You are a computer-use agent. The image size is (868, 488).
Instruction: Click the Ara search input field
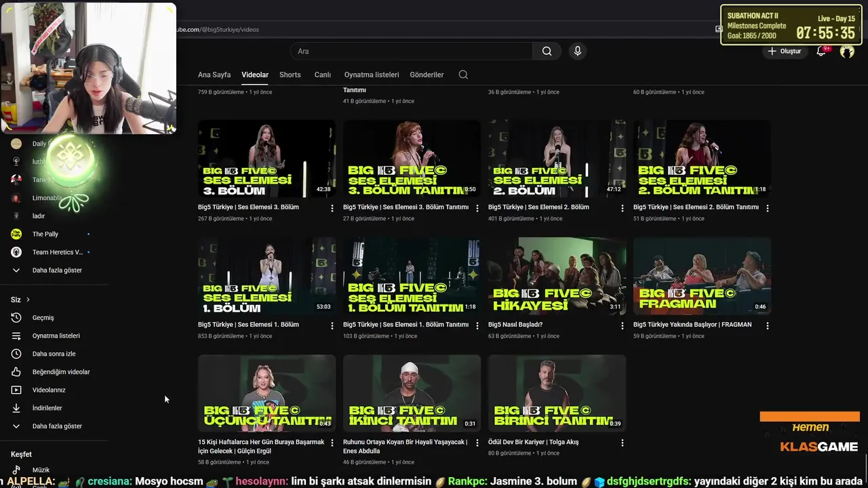412,51
